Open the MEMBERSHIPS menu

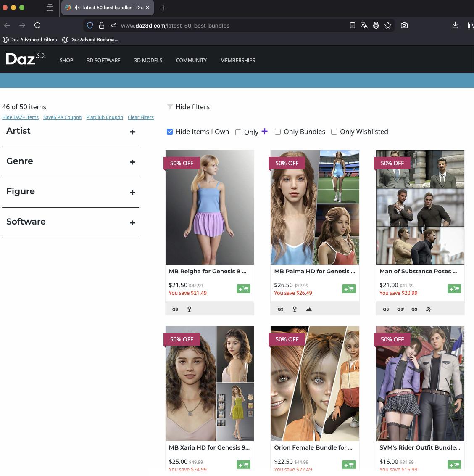pos(237,61)
